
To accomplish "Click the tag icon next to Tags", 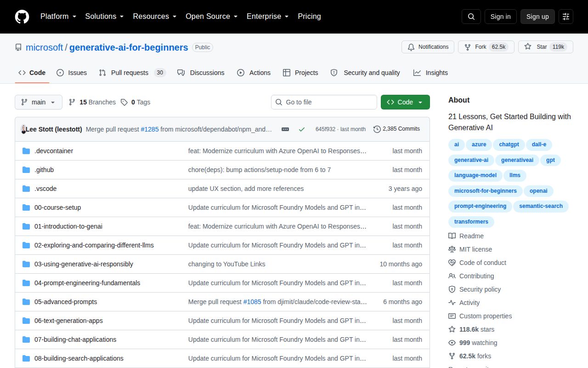I will tap(124, 102).
